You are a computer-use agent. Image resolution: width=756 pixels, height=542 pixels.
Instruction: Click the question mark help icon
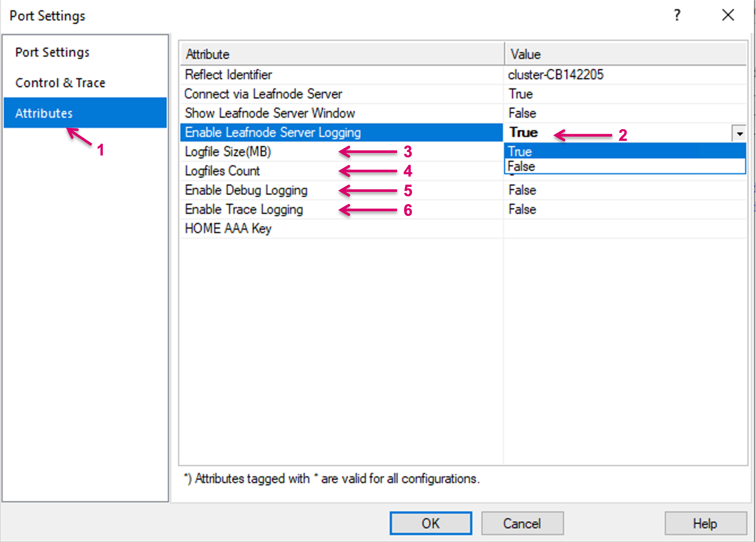point(677,15)
